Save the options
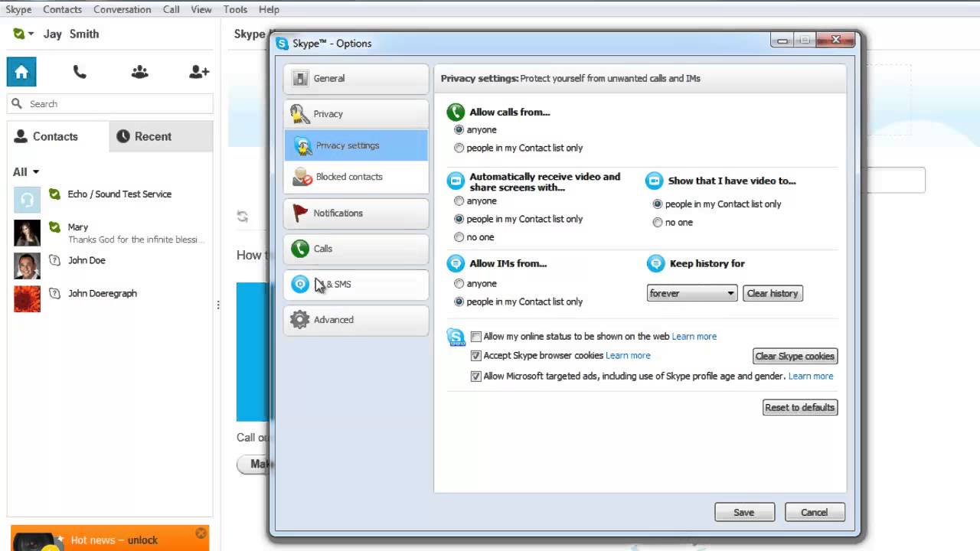Viewport: 980px width, 551px height. (744, 513)
